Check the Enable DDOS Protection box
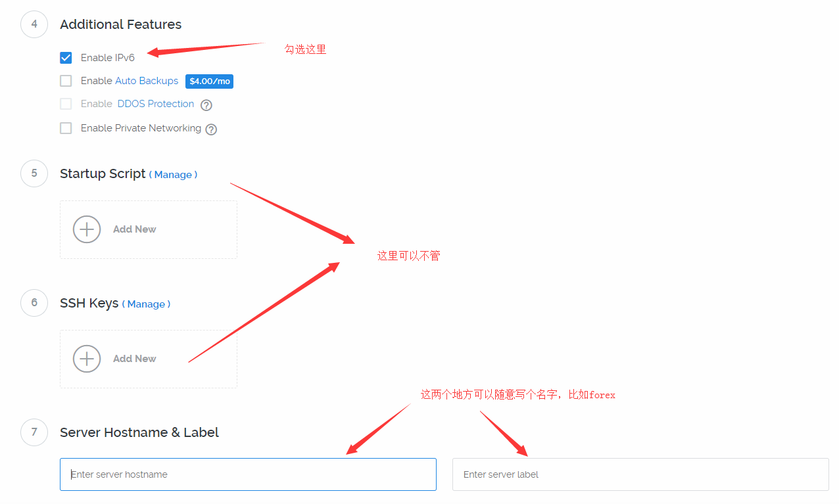This screenshot has height=504, width=839. [66, 104]
